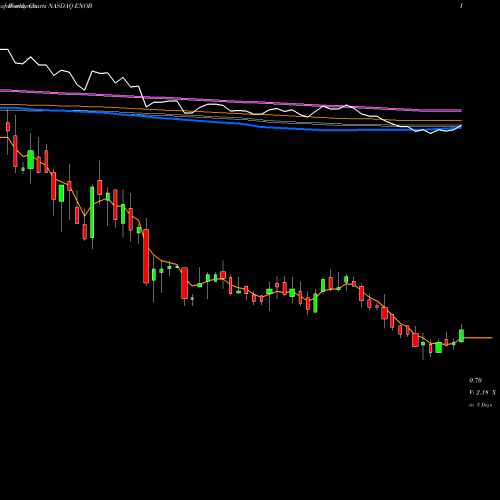Image resolution: width=500 pixels, height=500 pixels.
Task: Click the final green candlestick before the flat orange line
Action: 461,336
